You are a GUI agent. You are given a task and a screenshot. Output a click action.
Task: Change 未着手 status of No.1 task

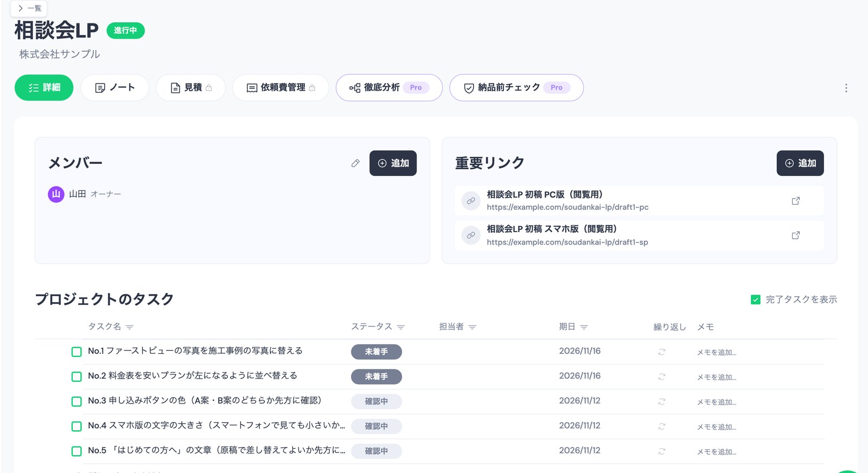376,351
